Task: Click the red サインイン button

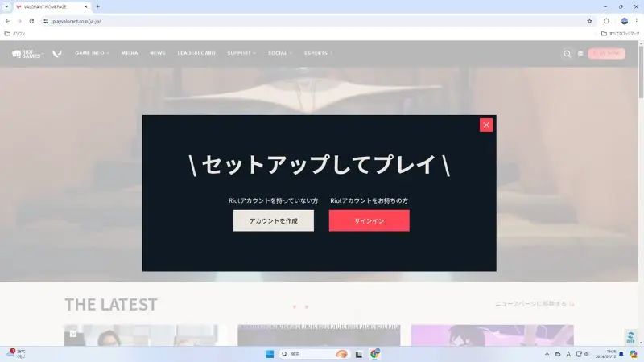Action: [369, 220]
